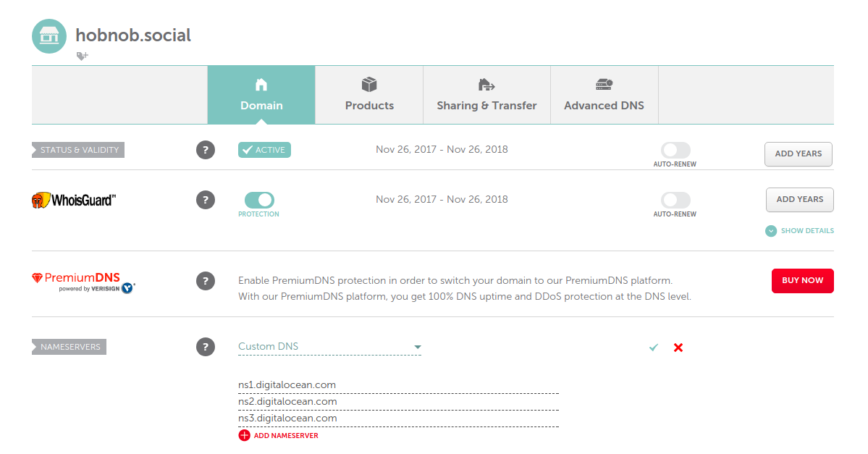Open help icon for WhoisGuard row

206,199
